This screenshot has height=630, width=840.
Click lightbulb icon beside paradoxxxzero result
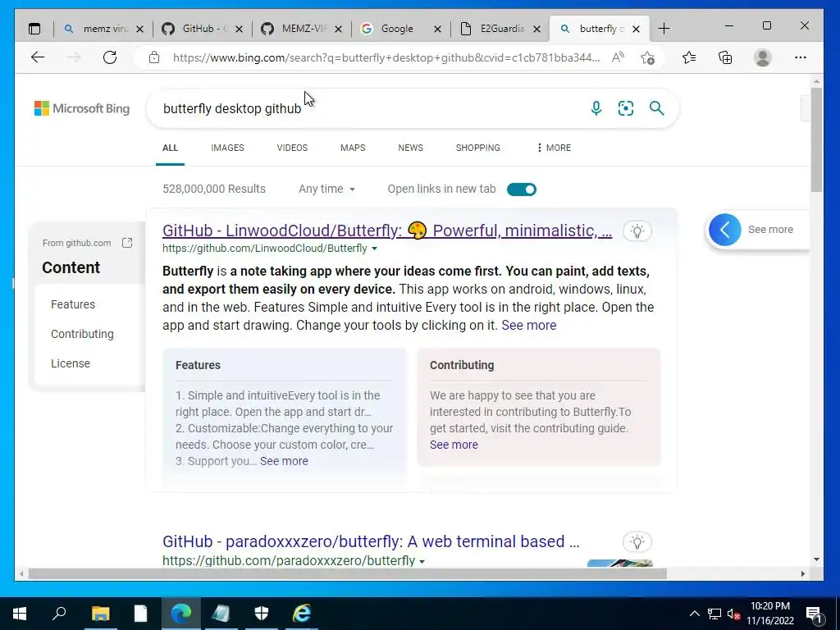[637, 541]
